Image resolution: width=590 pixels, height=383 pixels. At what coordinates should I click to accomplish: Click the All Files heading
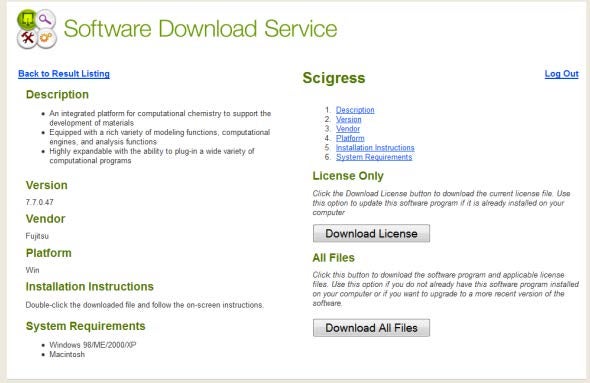click(333, 258)
